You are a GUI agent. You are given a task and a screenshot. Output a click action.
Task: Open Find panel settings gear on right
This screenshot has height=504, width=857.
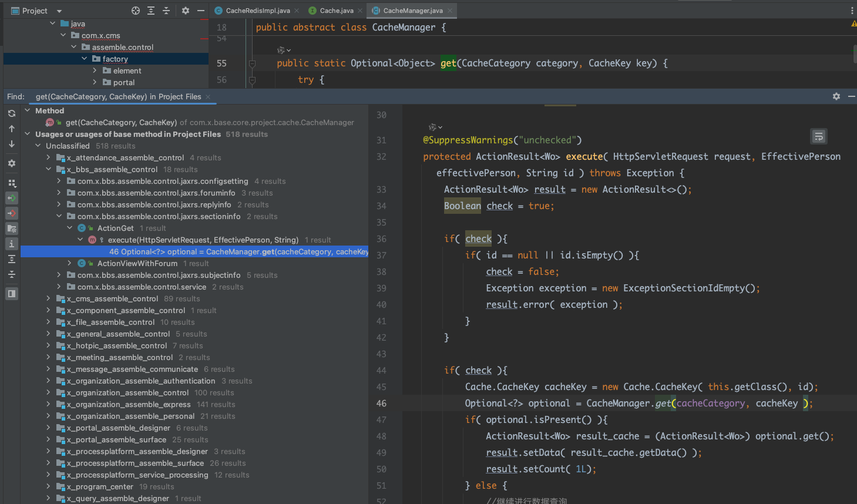(x=836, y=96)
